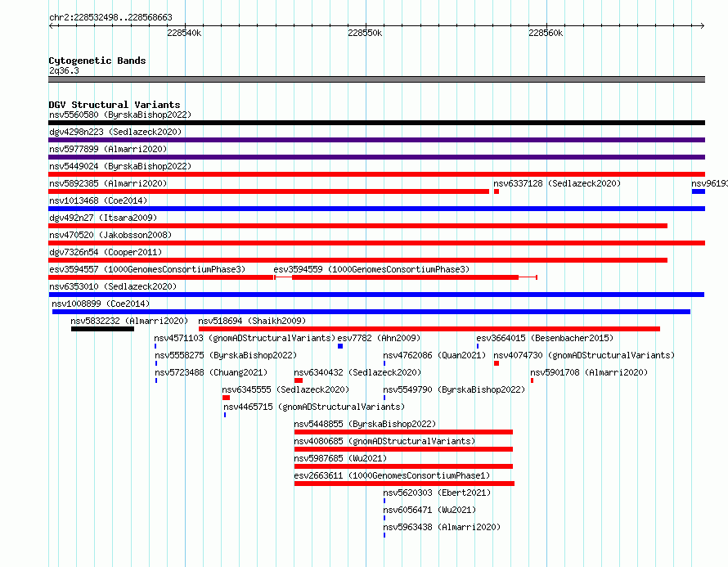Click the nsv5901708 (Almarri2020) label

589,372
